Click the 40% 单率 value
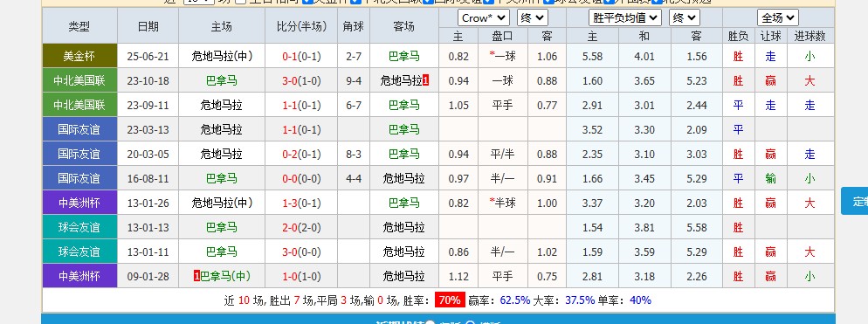 pyautogui.click(x=640, y=300)
